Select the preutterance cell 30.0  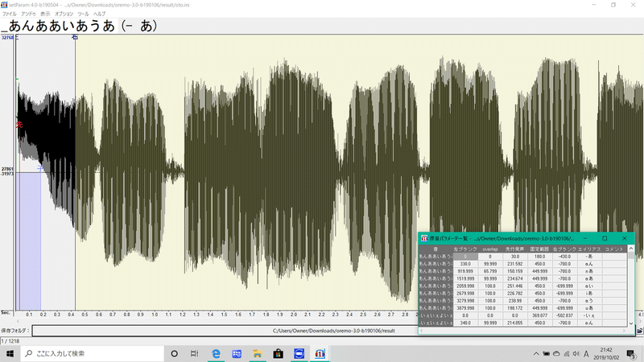pos(514,257)
